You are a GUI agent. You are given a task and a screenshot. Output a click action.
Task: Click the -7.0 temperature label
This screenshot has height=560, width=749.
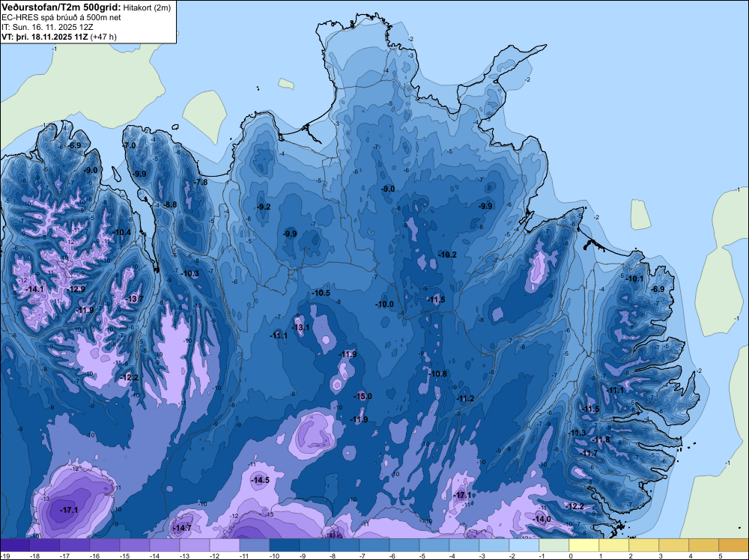129,145
